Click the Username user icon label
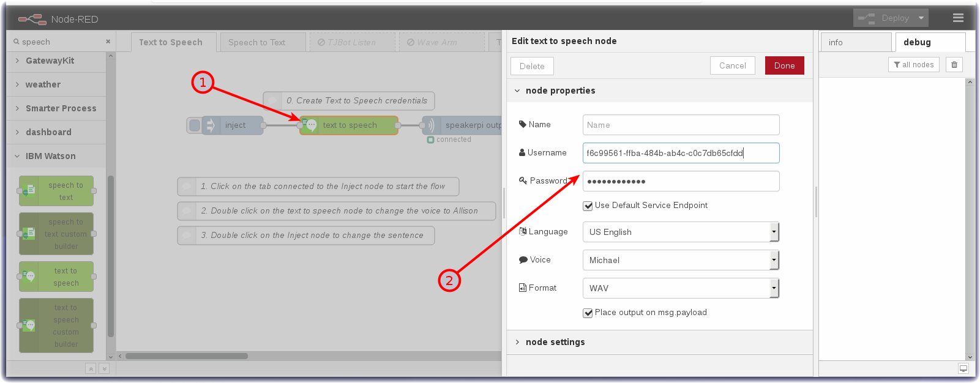Viewport: 980px width, 383px height. coord(543,152)
